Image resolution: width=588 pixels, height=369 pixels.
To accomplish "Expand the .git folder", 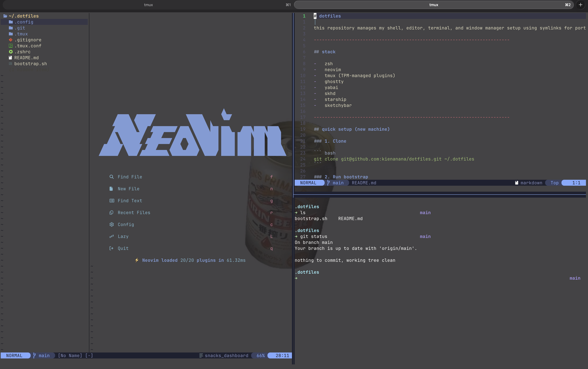I will pos(20,28).
